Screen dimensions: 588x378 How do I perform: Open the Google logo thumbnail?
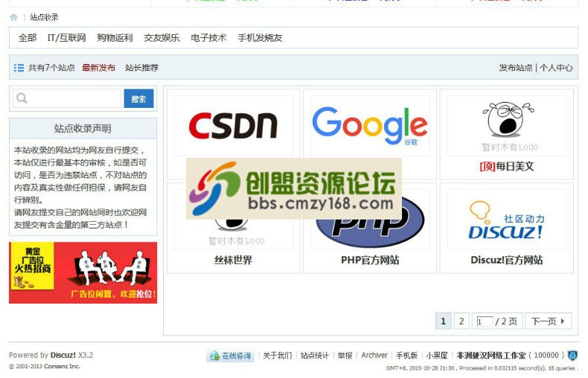point(370,126)
